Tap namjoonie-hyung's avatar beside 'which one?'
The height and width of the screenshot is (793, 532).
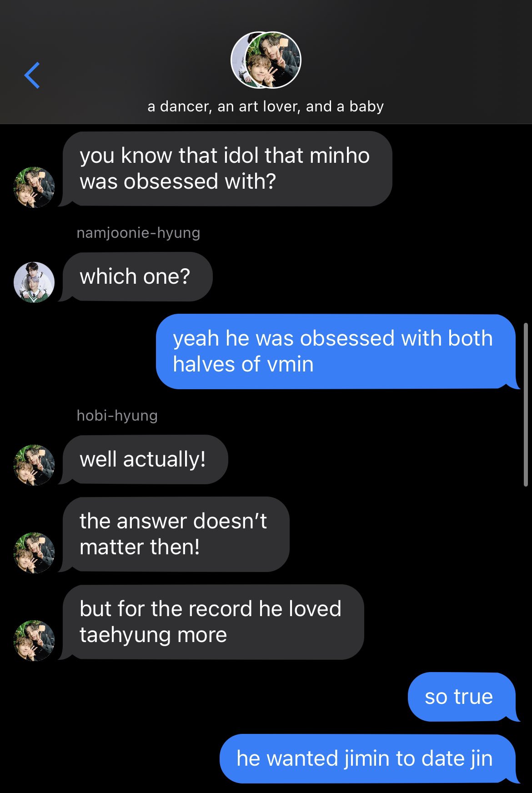(x=34, y=282)
